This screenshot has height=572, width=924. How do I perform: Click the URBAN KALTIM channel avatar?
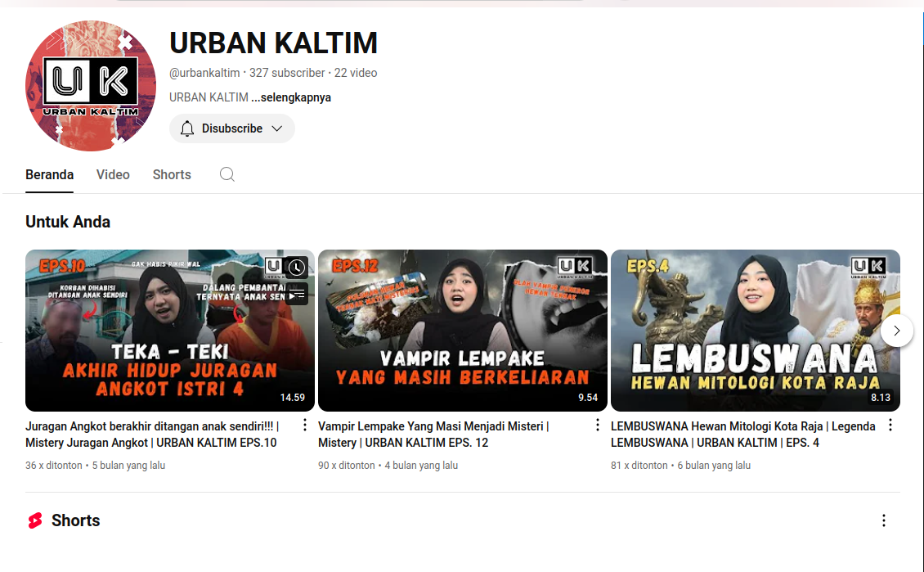91,85
